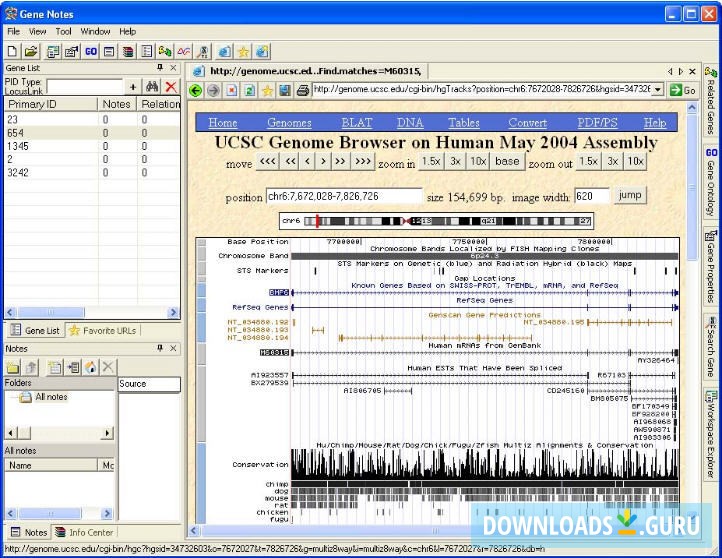Select gene row 3242

point(92,173)
